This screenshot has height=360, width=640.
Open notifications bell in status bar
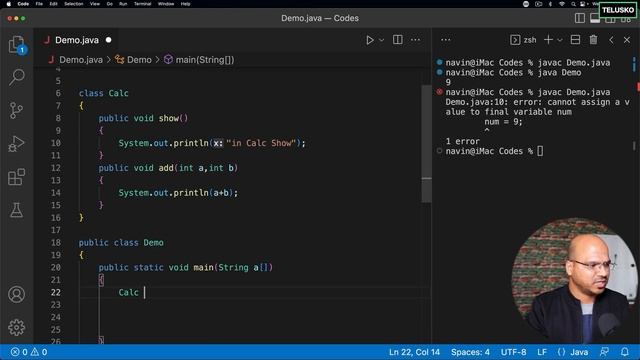pos(625,352)
